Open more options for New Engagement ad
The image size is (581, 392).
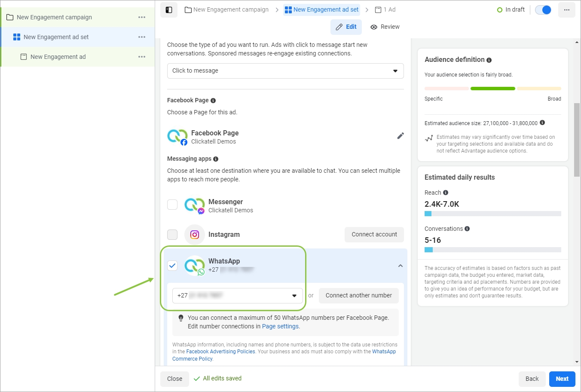pyautogui.click(x=142, y=57)
